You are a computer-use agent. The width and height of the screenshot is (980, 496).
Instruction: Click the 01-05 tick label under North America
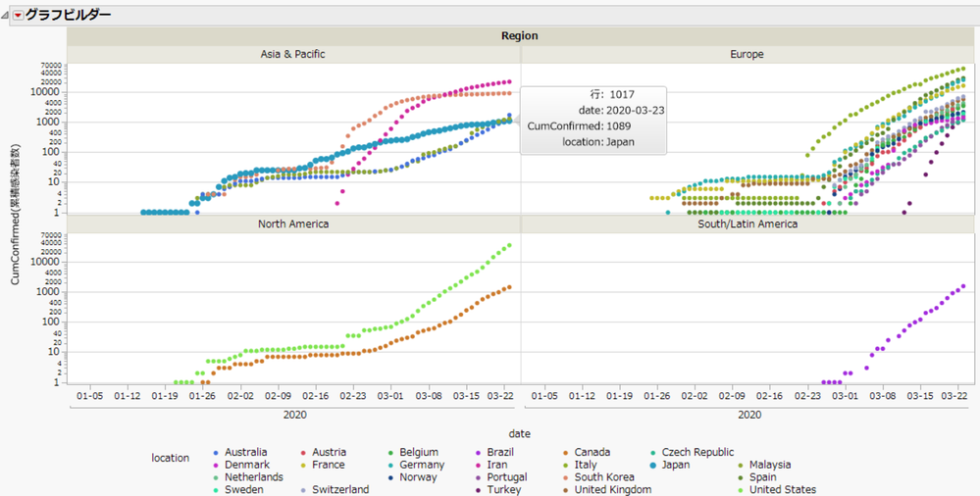click(x=89, y=396)
